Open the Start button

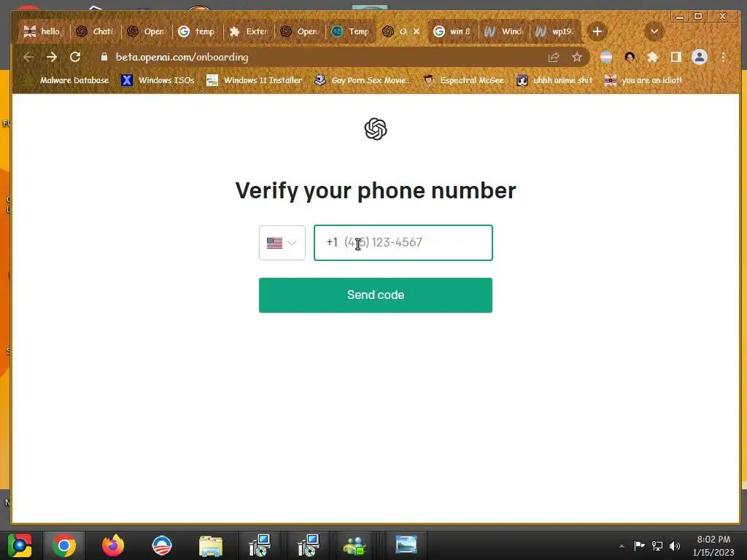click(20, 545)
